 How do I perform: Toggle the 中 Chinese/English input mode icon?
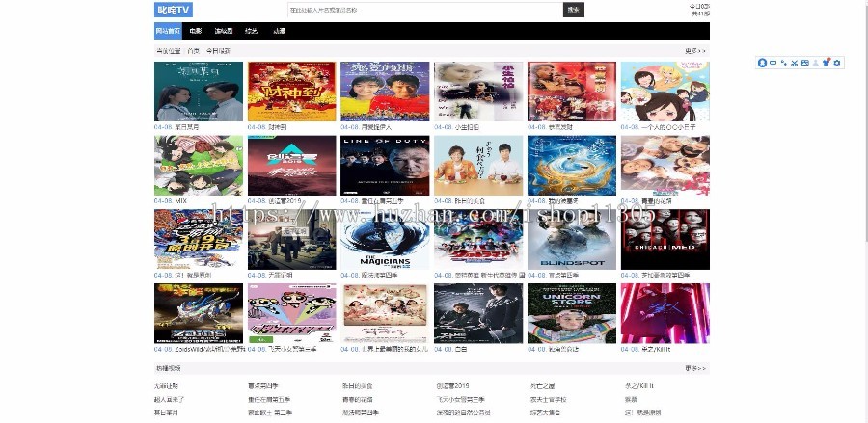[x=773, y=63]
